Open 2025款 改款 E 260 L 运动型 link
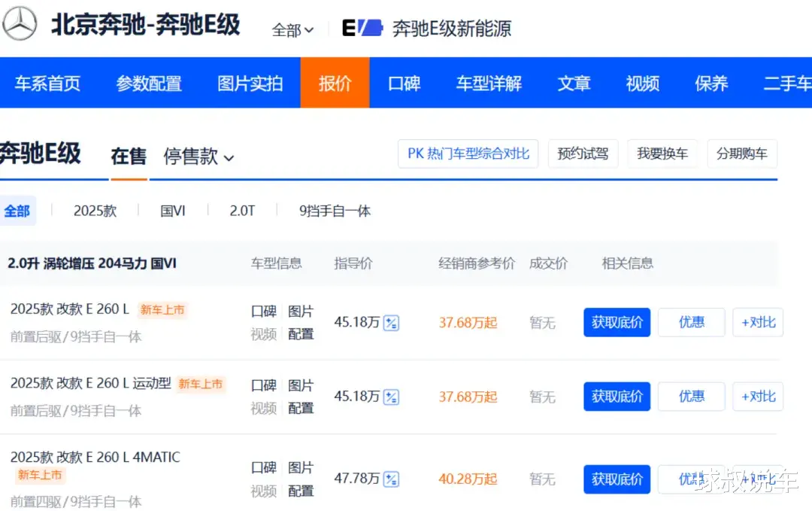The image size is (812, 511). click(x=91, y=384)
